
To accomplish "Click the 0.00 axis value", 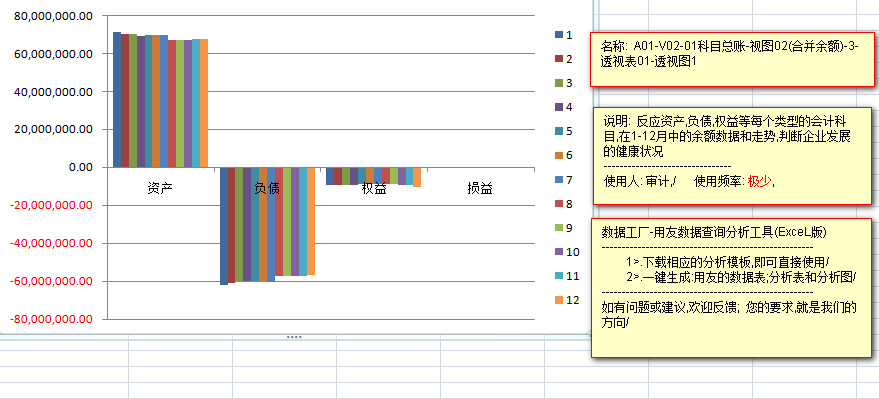I will point(80,168).
